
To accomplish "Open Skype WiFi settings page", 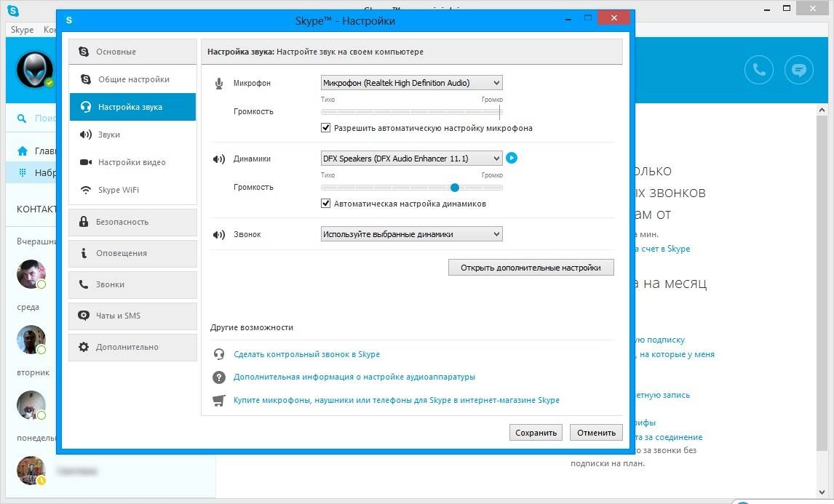I will tap(132, 190).
